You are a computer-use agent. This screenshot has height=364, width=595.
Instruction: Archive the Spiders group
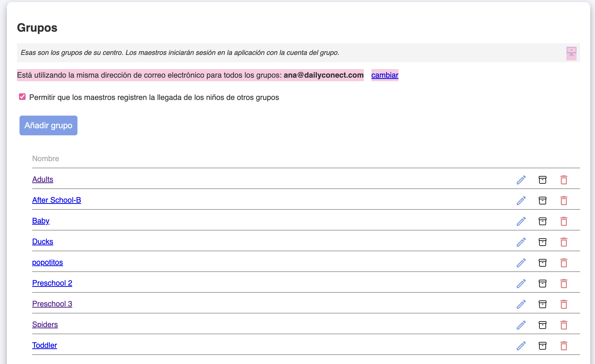[x=542, y=325]
